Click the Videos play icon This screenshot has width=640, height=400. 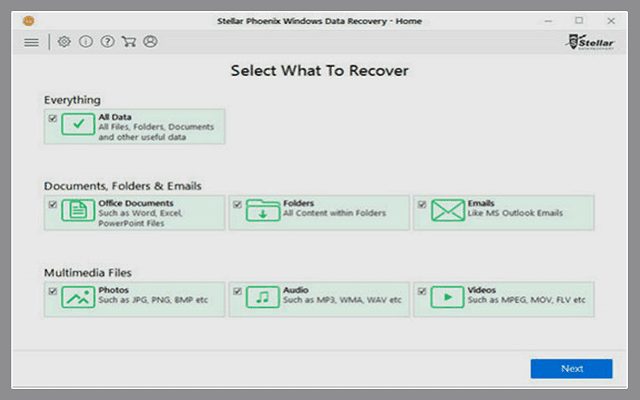point(447,297)
